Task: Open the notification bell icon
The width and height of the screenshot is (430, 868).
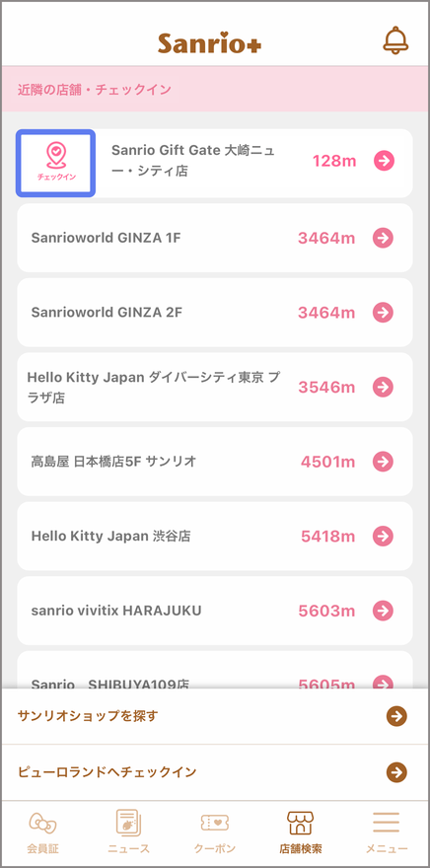Action: (x=395, y=40)
